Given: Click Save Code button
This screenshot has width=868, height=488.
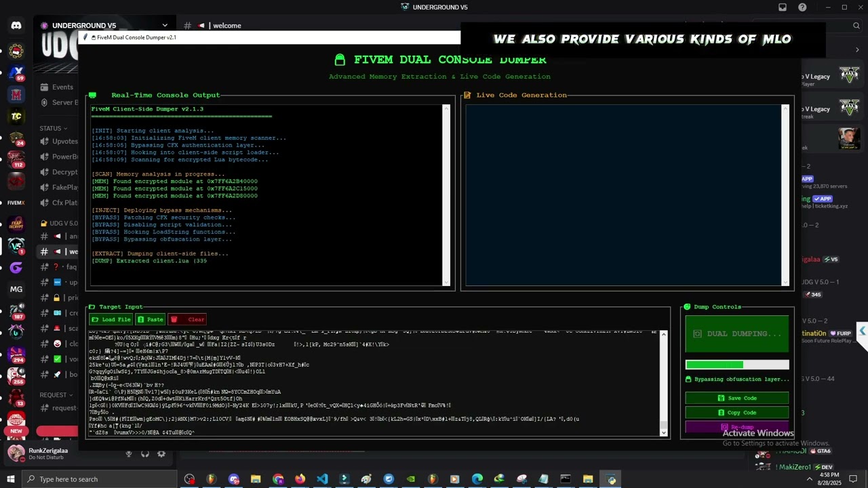Looking at the screenshot, I should [737, 398].
